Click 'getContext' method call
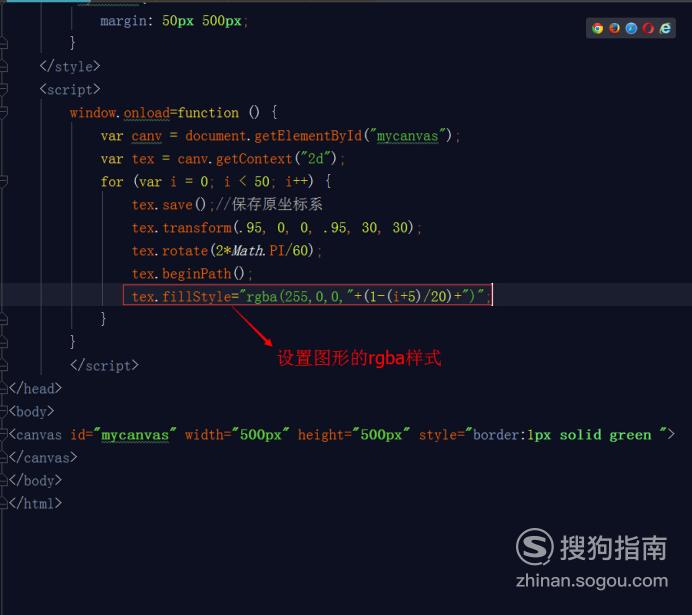The height and width of the screenshot is (615, 692). (254, 159)
